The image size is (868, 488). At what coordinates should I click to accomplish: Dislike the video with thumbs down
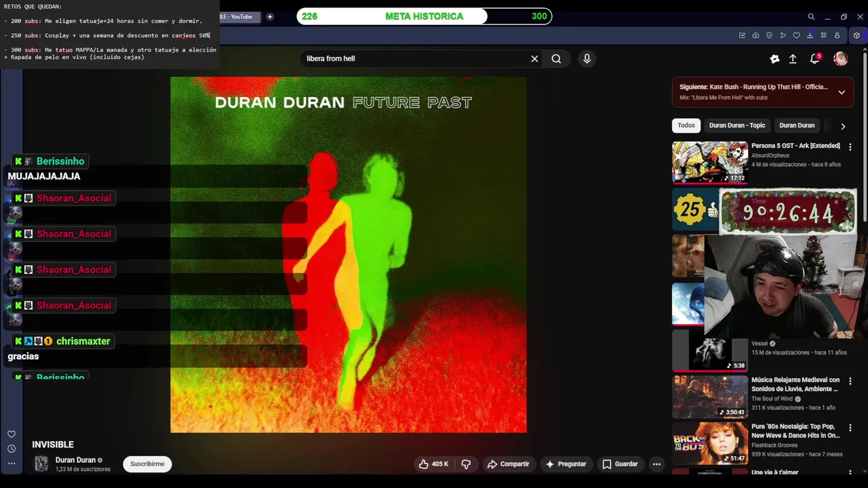click(x=466, y=464)
